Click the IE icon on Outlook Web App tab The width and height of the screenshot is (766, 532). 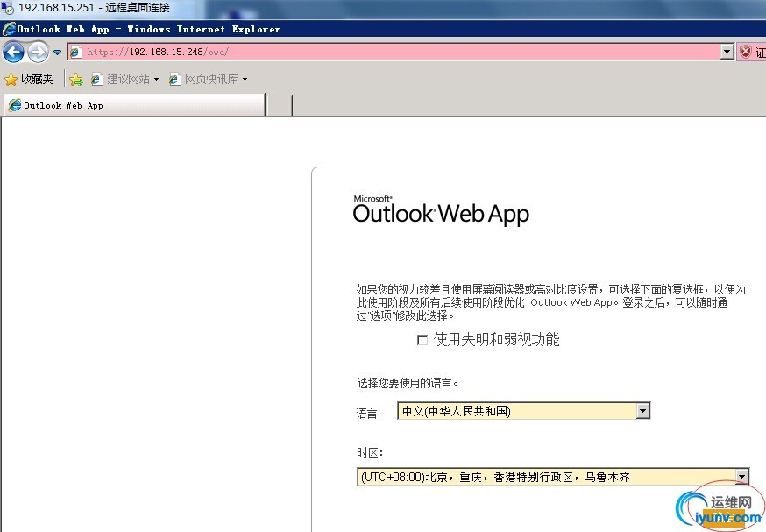tap(15, 105)
